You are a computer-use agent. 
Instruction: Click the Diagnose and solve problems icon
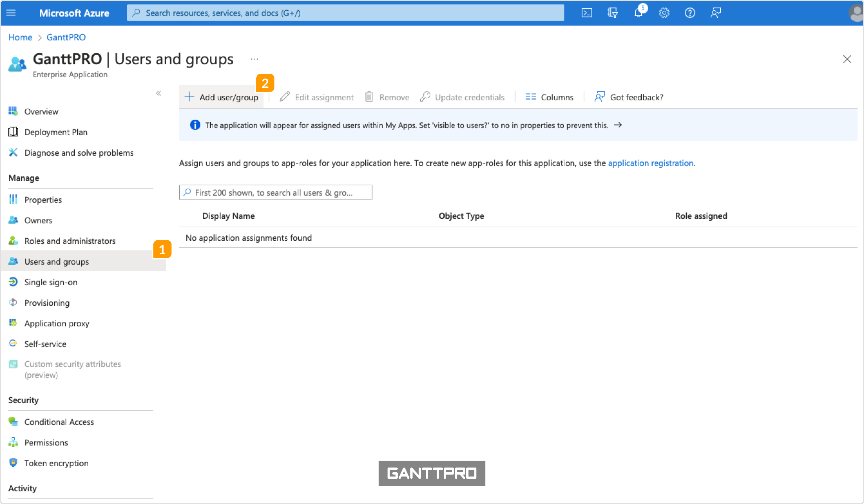(13, 152)
